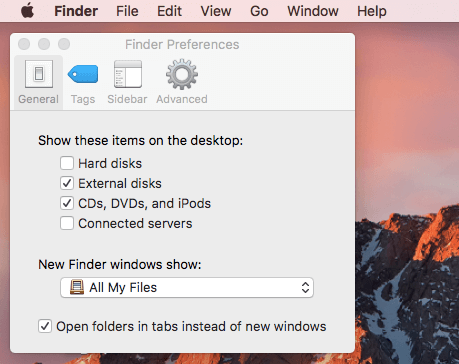Image resolution: width=459 pixels, height=364 pixels.
Task: Uncheck External disks on desktop
Action: pos(67,183)
